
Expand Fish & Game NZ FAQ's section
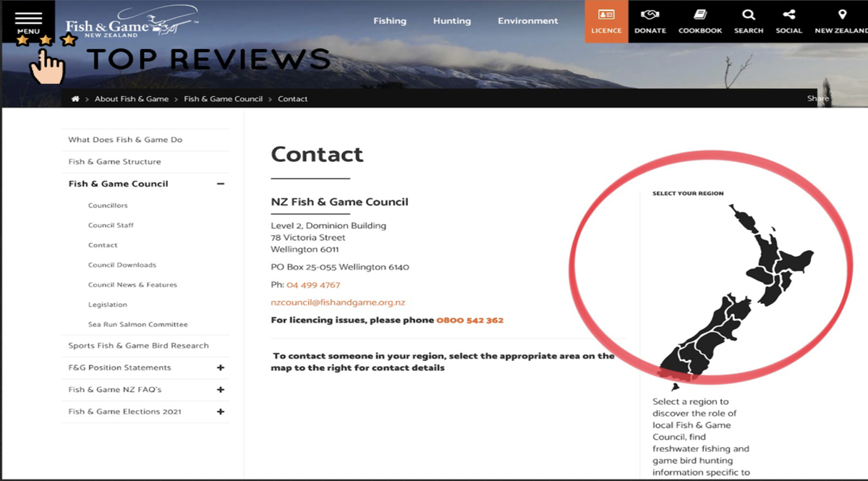(x=221, y=390)
